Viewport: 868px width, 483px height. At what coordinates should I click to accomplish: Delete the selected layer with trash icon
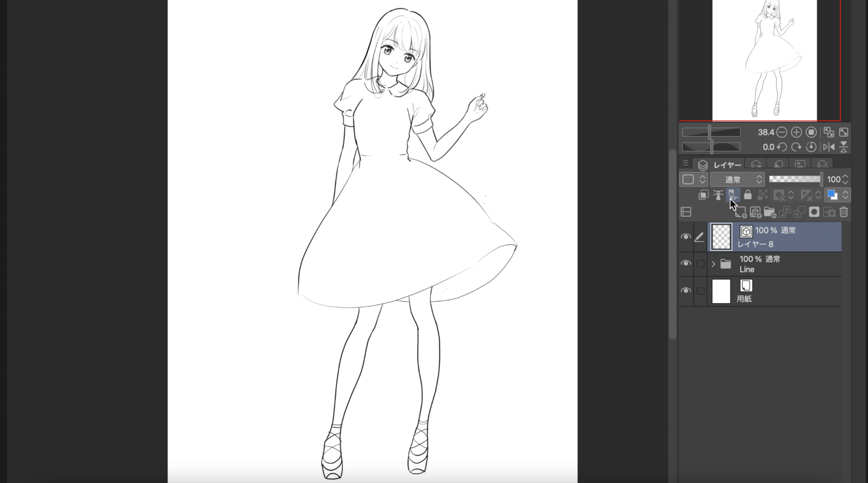point(843,212)
